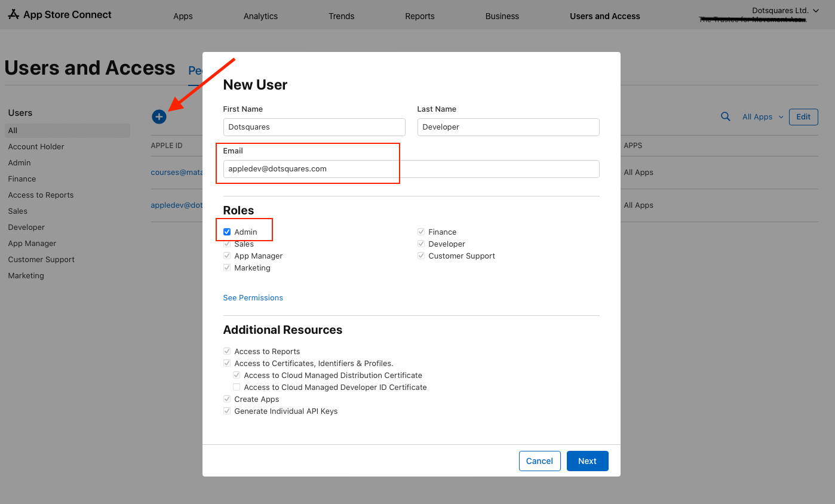The width and height of the screenshot is (835, 504).
Task: Toggle the Developer role checkbox
Action: point(421,244)
